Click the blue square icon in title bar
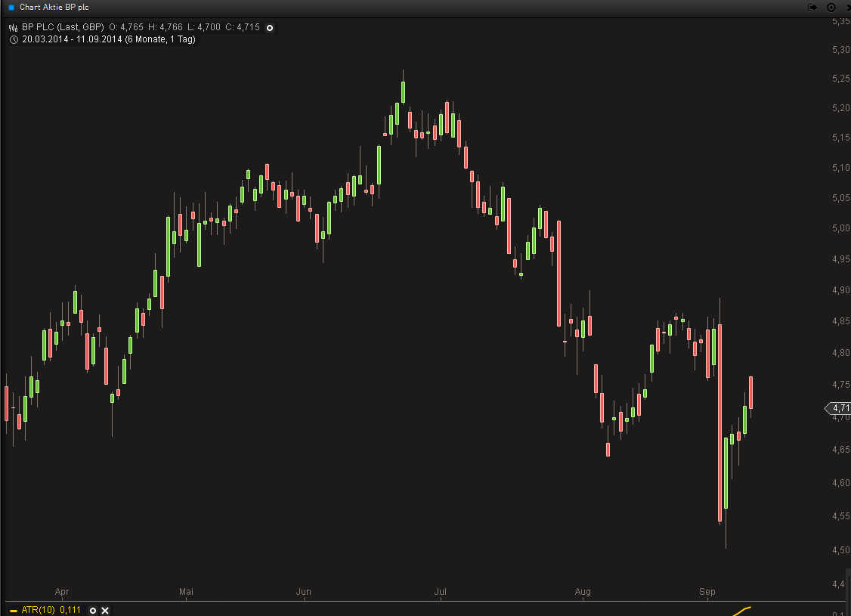851x616 pixels. pos(11,7)
